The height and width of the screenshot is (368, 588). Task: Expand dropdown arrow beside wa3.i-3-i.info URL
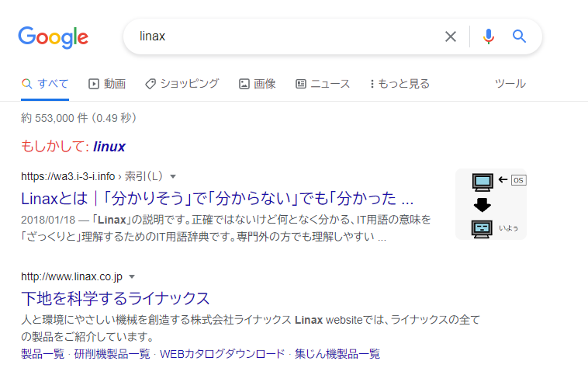pyautogui.click(x=173, y=176)
